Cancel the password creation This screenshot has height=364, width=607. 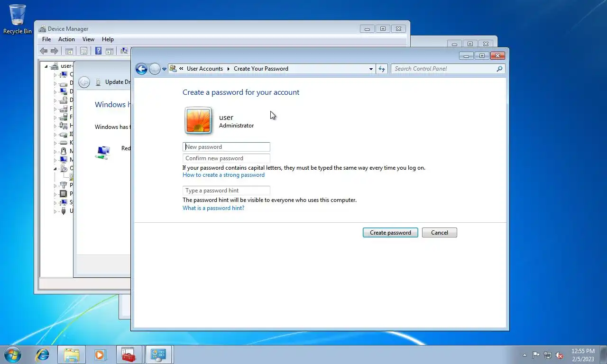[439, 233]
